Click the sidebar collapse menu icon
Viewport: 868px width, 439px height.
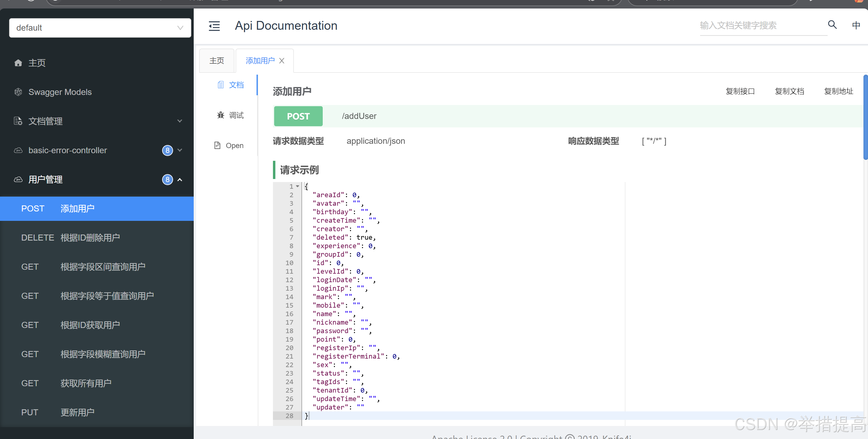214,26
